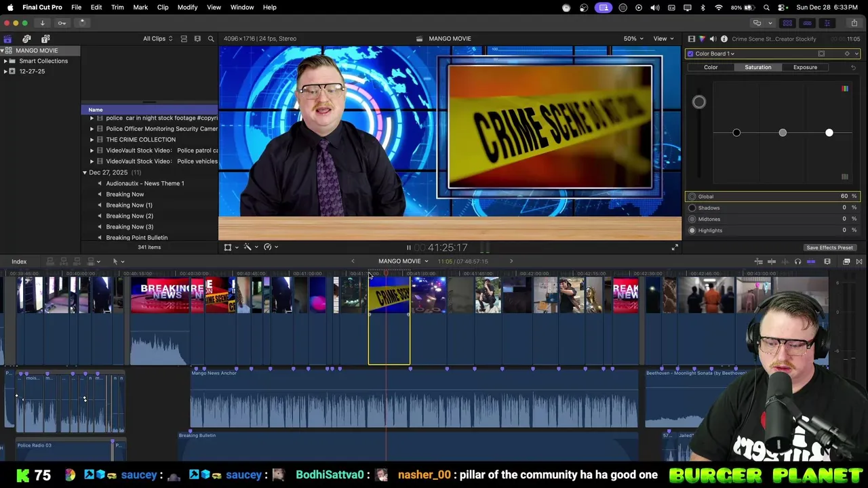Viewport: 868px width, 488px height.
Task: Open the Info inspector icon
Action: 724,39
